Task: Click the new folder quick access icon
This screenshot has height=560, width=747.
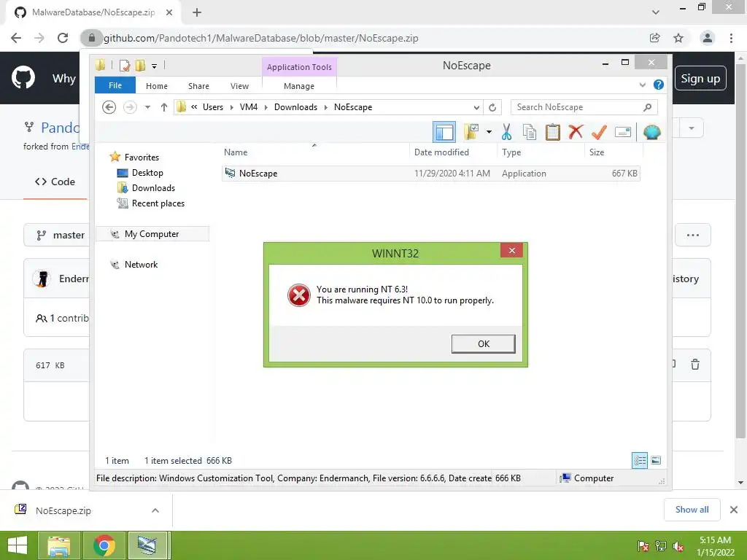Action: coord(140,65)
